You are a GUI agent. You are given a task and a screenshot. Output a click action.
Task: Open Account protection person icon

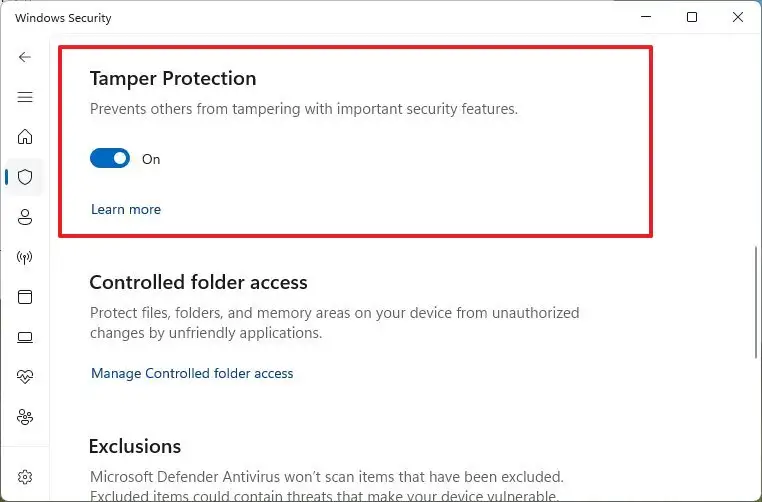pos(25,217)
